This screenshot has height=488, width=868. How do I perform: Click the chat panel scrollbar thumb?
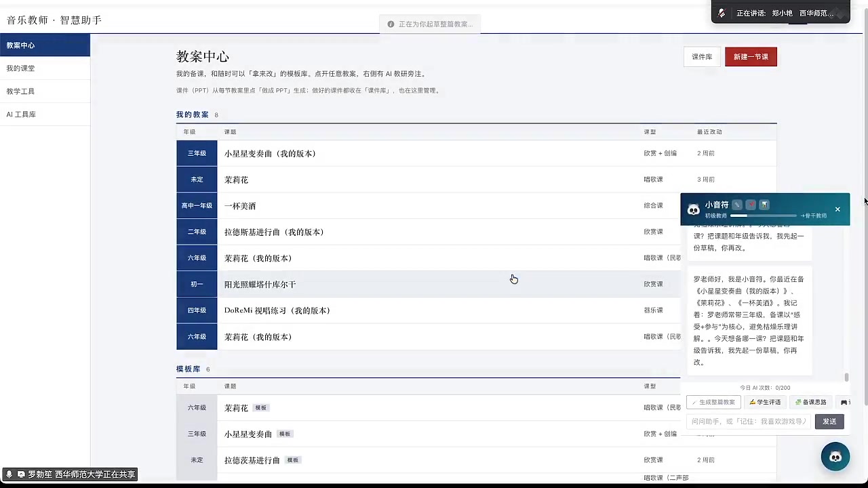pyautogui.click(x=846, y=377)
